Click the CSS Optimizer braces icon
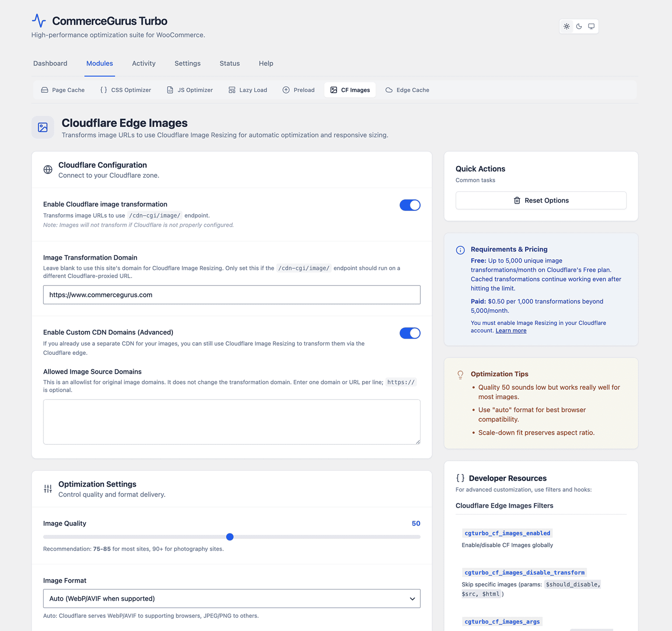The image size is (672, 631). (104, 90)
